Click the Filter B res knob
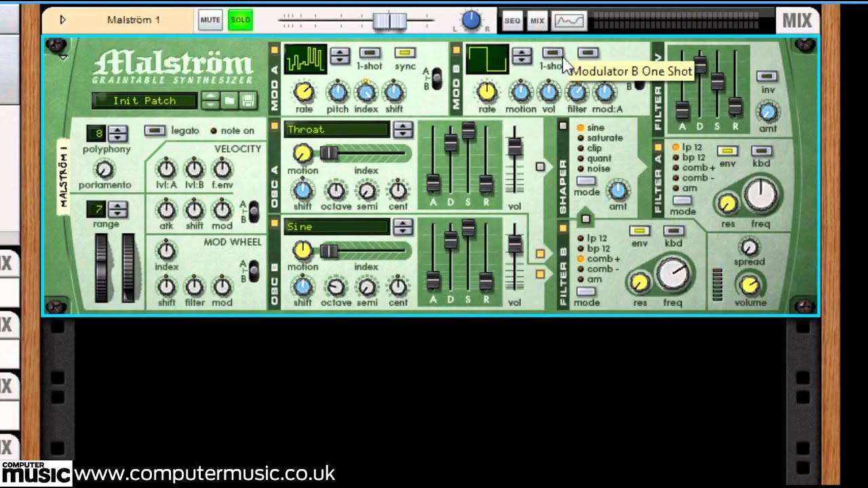 (639, 282)
